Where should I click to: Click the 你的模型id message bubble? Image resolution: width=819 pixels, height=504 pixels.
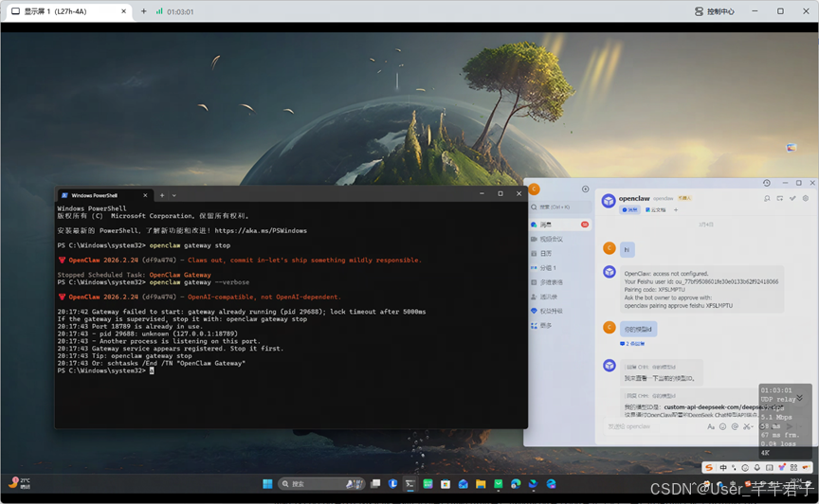coord(638,329)
